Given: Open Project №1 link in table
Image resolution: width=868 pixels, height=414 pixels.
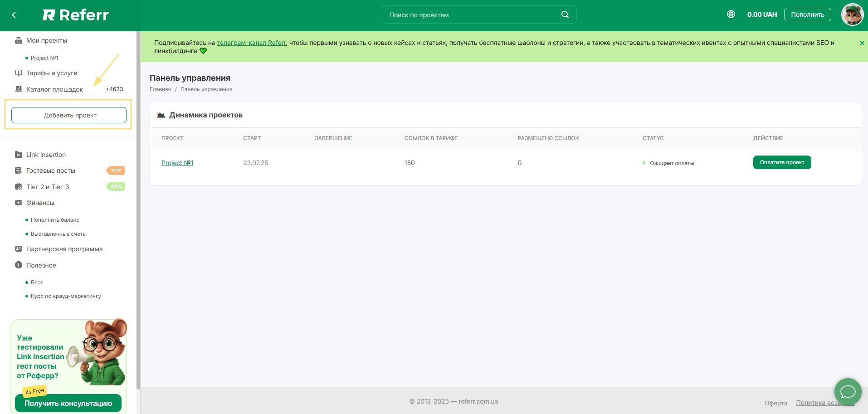Looking at the screenshot, I should (x=177, y=163).
